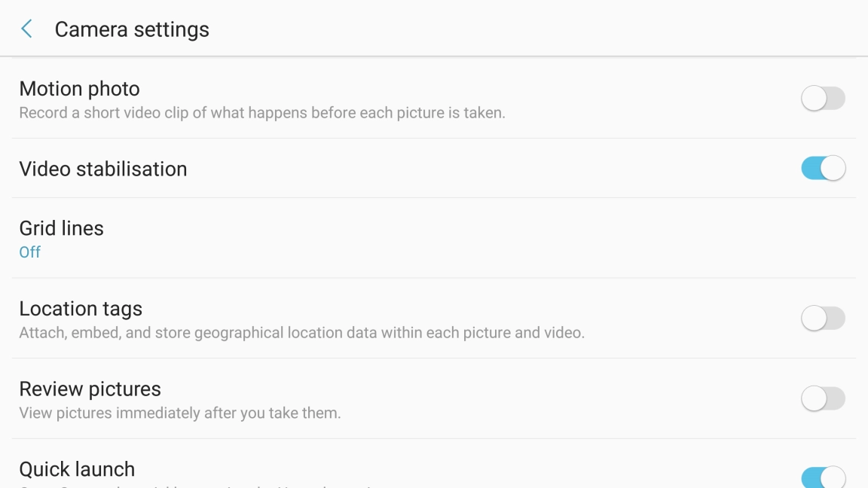The width and height of the screenshot is (868, 488).
Task: Tap the Quick launch heading
Action: (77, 469)
